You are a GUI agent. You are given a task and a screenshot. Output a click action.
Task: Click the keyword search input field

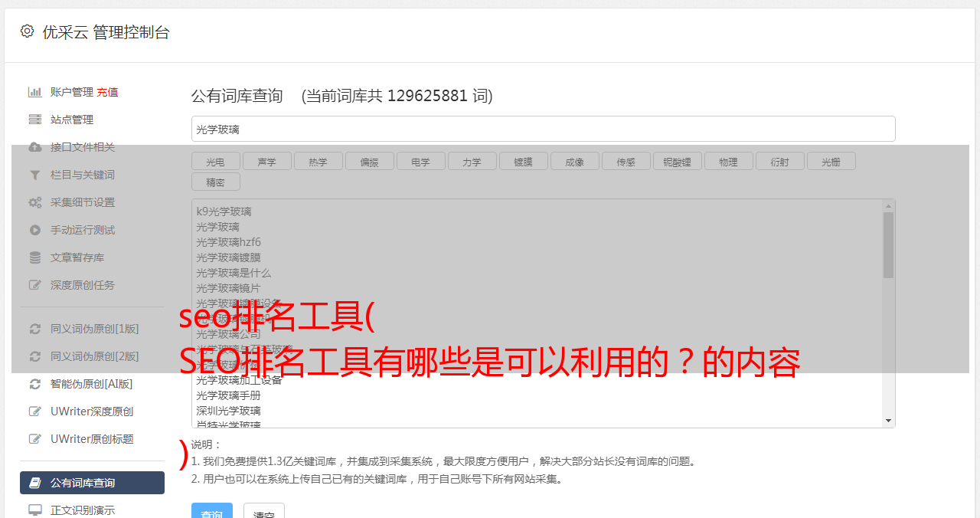543,129
